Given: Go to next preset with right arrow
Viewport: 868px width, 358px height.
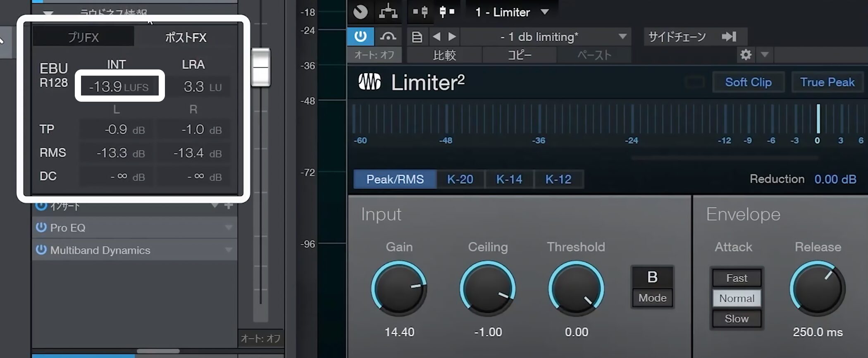Looking at the screenshot, I should coord(452,37).
